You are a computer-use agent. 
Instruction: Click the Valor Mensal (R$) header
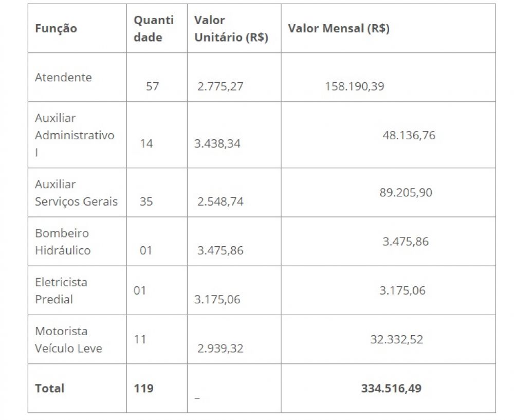339,28
